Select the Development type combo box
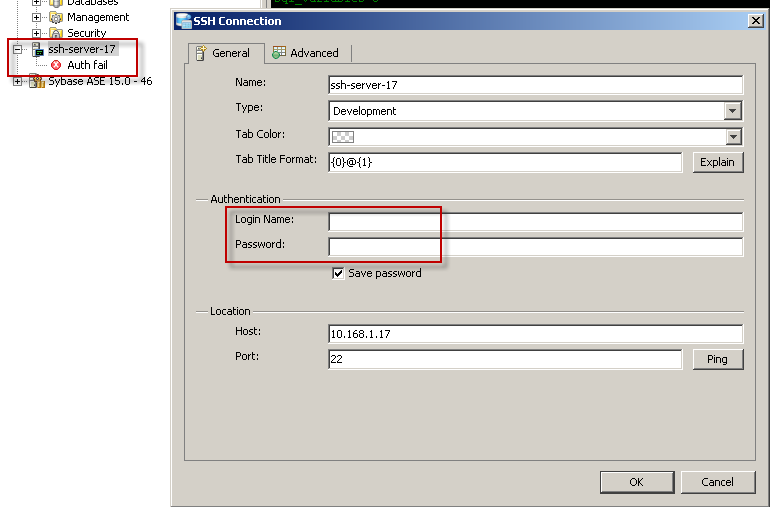The height and width of the screenshot is (507, 770). pyautogui.click(x=535, y=111)
